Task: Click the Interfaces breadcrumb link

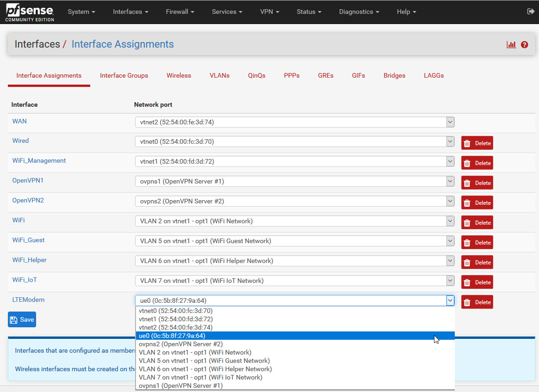Action: pyautogui.click(x=37, y=44)
